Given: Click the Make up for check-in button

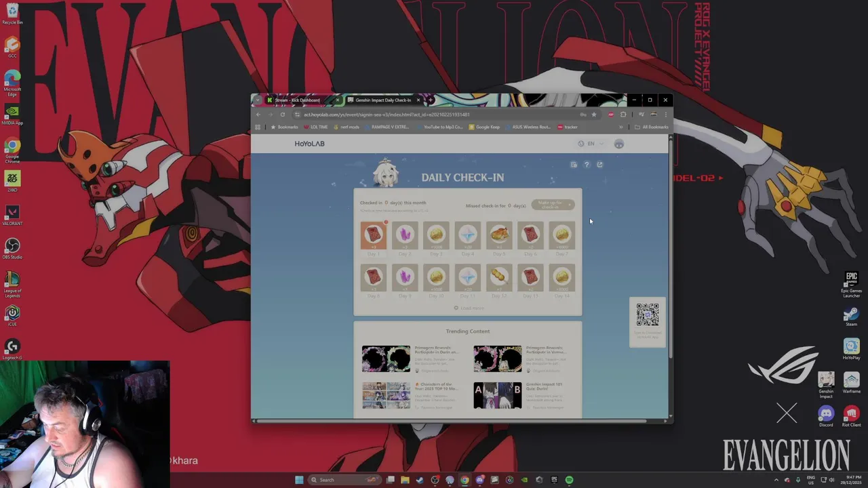Looking at the screenshot, I should 553,204.
